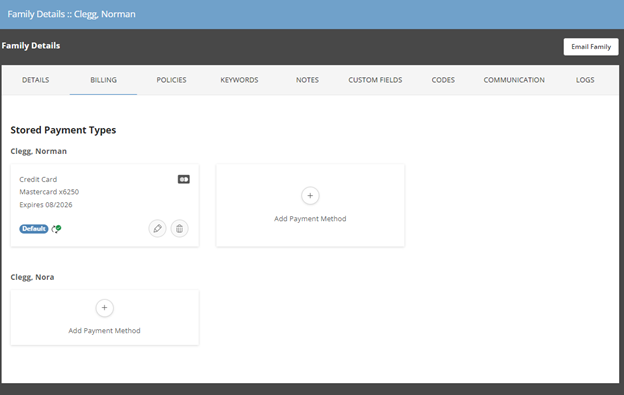The image size is (624, 395).
Task: Click the 'Clegg, Nora' section name
Action: pyautogui.click(x=32, y=277)
